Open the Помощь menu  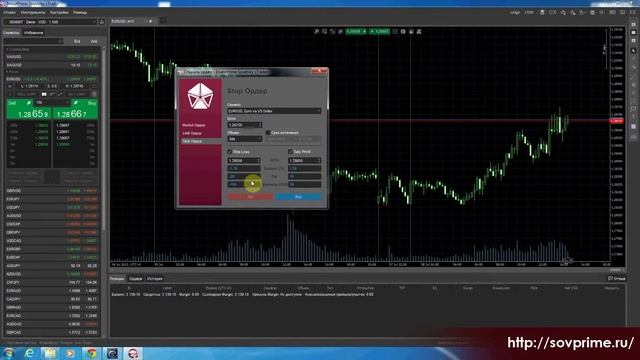[x=80, y=13]
